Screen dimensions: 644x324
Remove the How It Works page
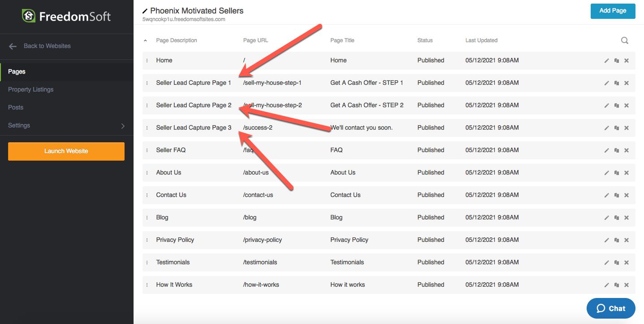coord(627,285)
